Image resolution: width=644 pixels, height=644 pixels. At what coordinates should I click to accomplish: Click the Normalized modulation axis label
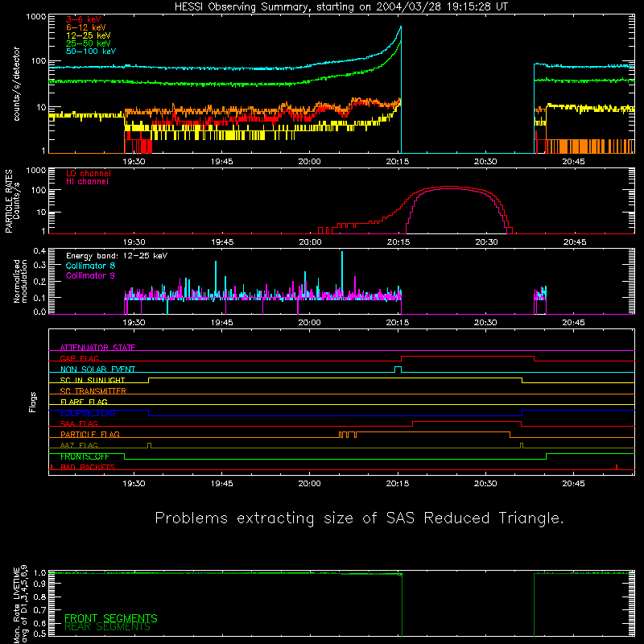pos(20,281)
